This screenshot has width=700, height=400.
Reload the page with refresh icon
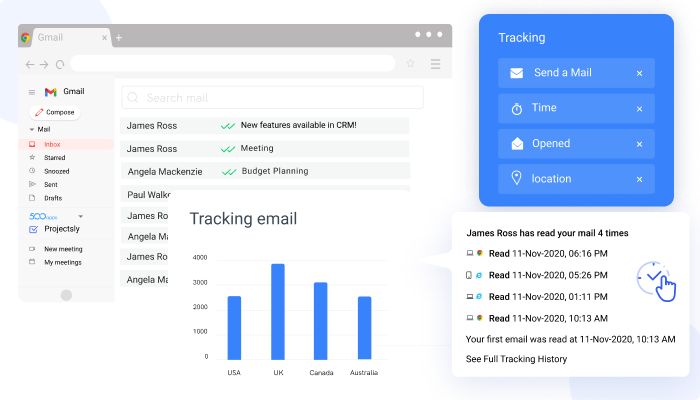point(60,65)
